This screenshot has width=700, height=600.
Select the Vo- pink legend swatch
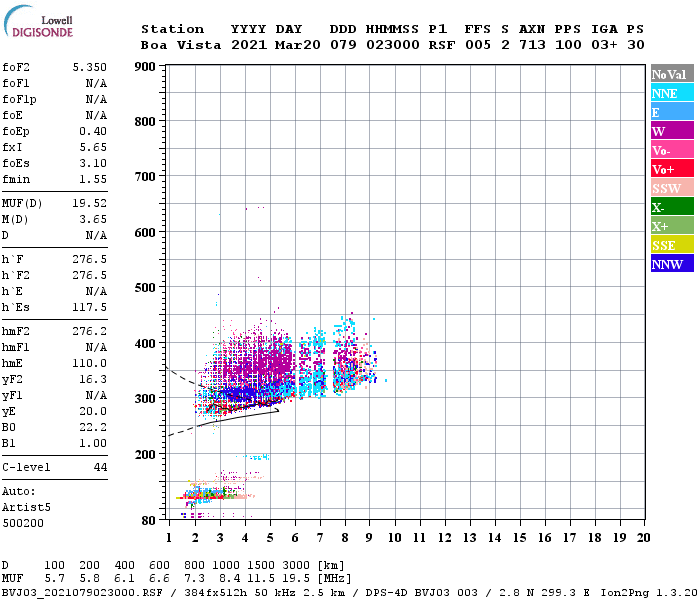[672, 150]
